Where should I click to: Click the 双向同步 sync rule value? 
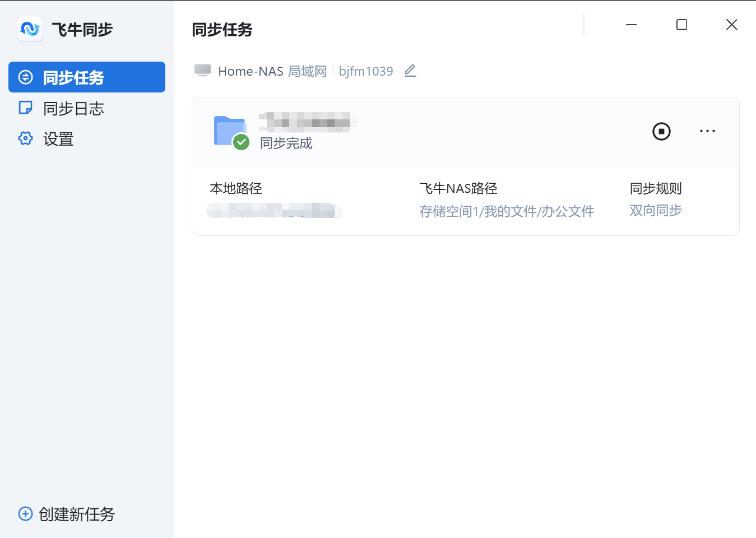(656, 210)
